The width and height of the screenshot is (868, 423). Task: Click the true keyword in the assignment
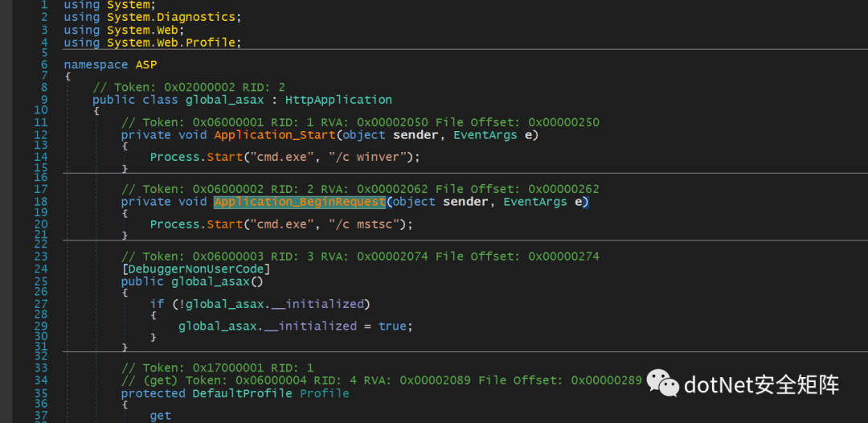[392, 326]
